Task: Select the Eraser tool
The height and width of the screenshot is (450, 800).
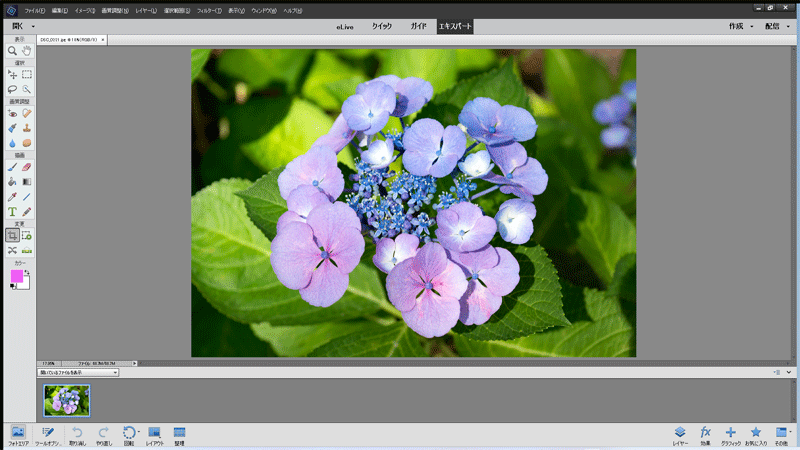Action: 27,167
